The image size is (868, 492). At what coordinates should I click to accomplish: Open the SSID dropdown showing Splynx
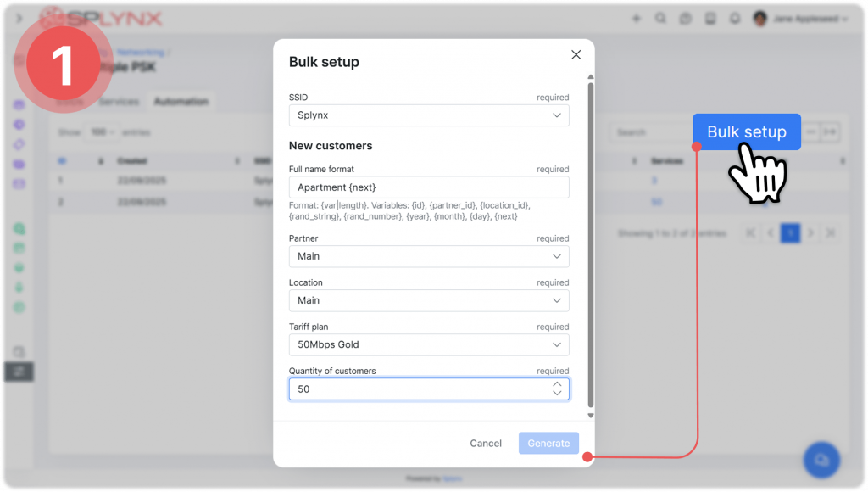pos(428,115)
